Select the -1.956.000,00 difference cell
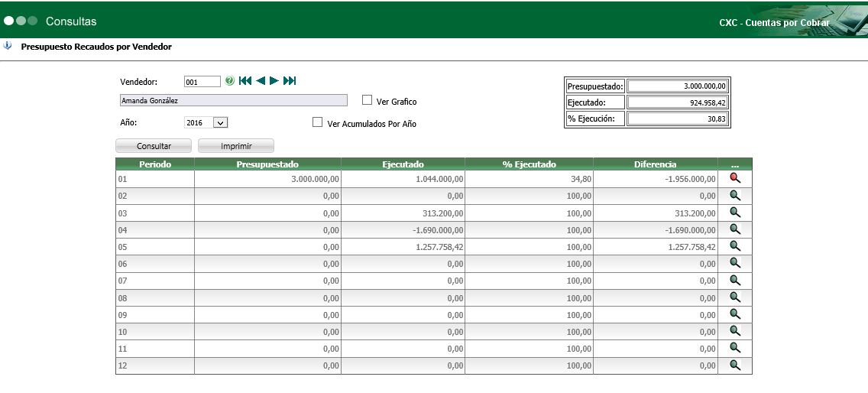This screenshot has height=393, width=868. [x=656, y=178]
